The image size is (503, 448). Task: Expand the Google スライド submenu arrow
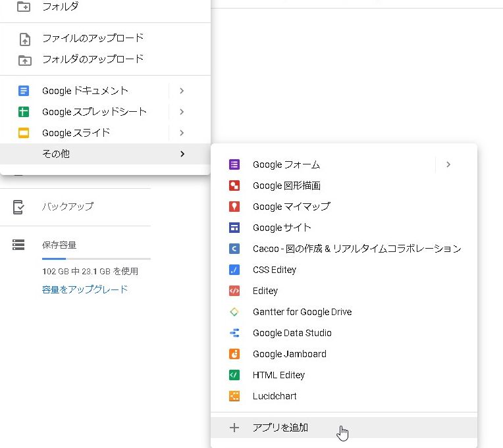pyautogui.click(x=182, y=133)
